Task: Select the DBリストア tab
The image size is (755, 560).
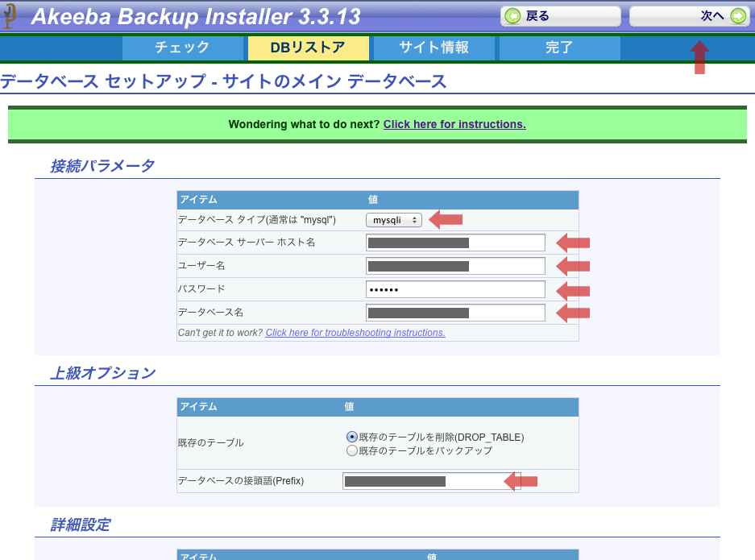Action: [x=308, y=48]
